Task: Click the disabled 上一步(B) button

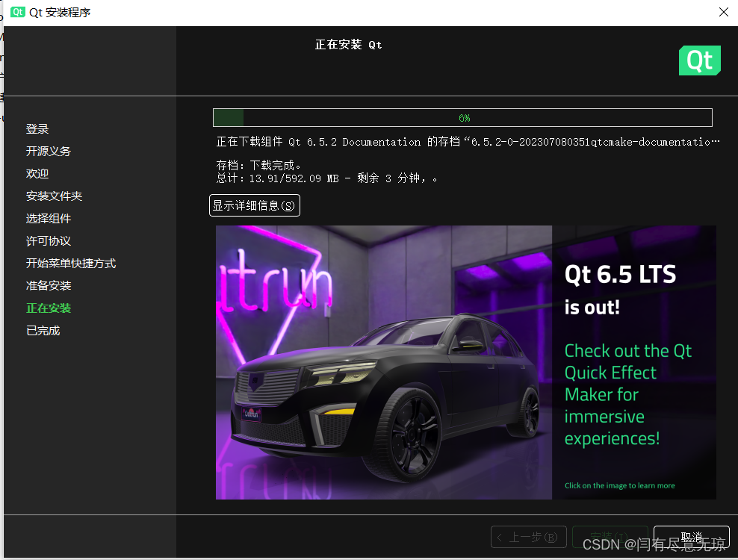Action: (529, 537)
